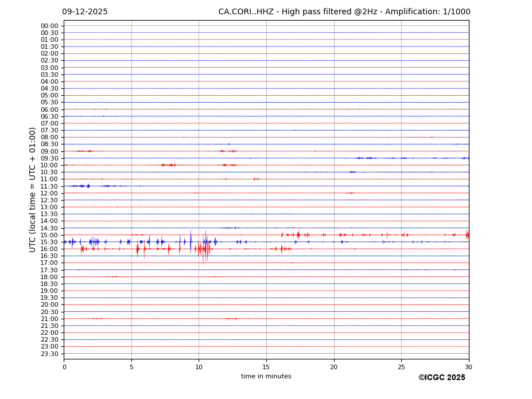Click the date label 09-12-2025

tap(85, 12)
